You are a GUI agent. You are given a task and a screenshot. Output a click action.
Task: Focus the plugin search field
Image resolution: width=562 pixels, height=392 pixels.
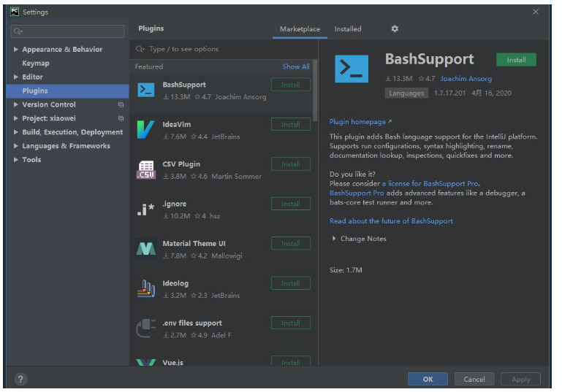tap(224, 49)
